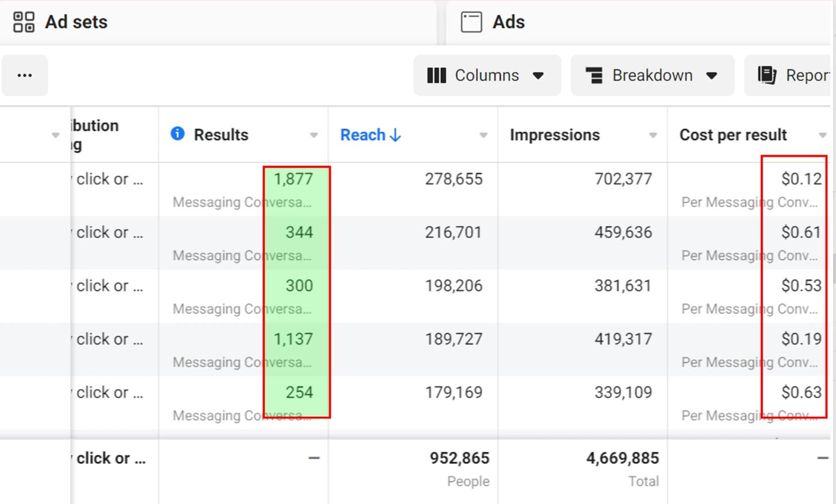836x504 pixels.
Task: Open the three-dot more options button
Action: click(x=25, y=76)
